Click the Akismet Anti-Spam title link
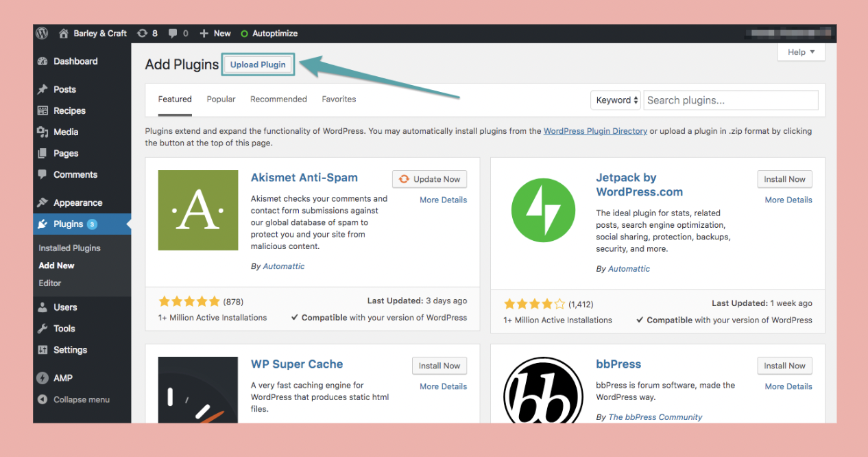 point(304,177)
